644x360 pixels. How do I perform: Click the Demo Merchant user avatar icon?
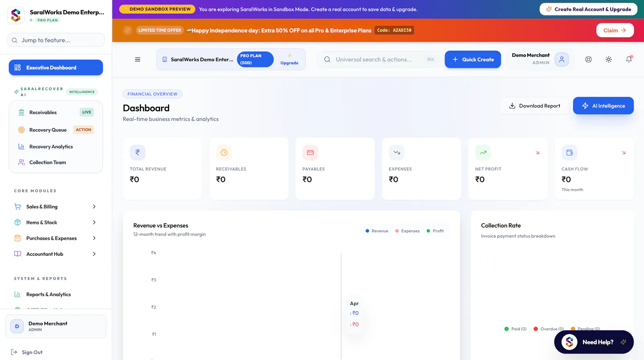coord(562,60)
